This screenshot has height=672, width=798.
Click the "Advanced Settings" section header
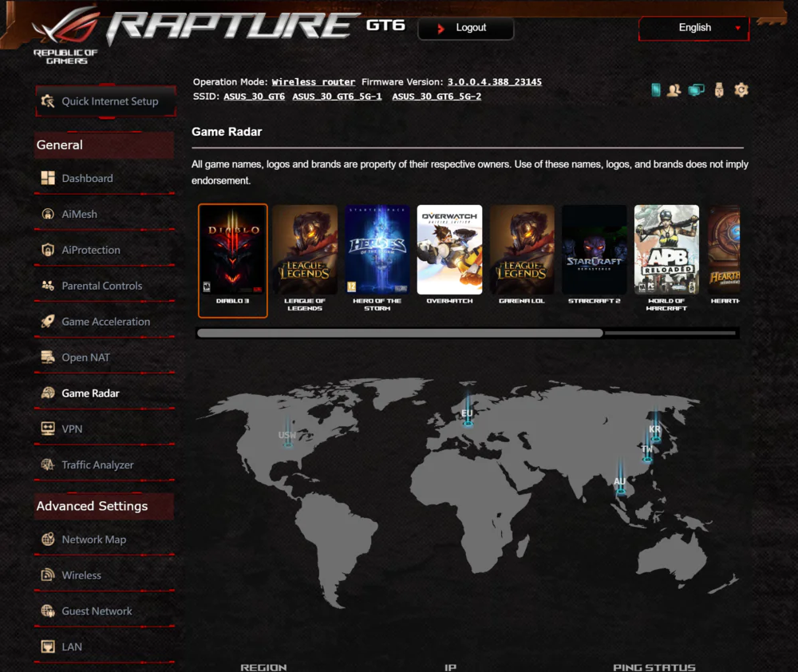(105, 506)
